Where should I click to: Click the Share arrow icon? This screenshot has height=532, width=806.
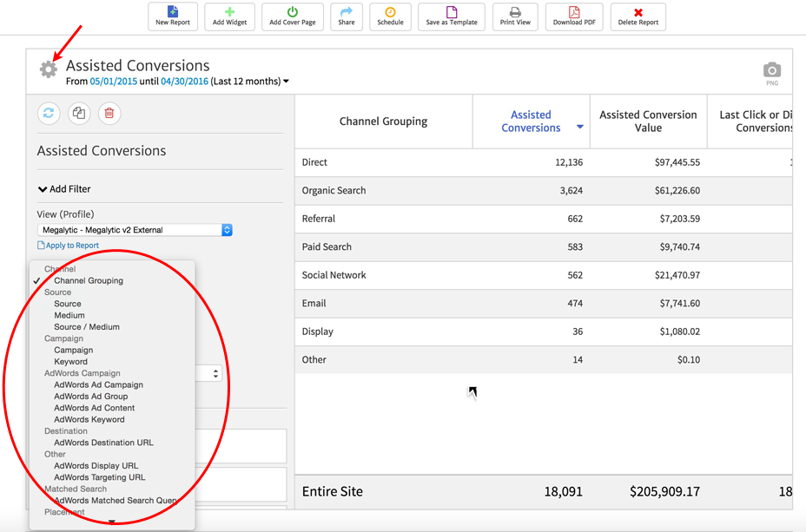[x=347, y=16]
